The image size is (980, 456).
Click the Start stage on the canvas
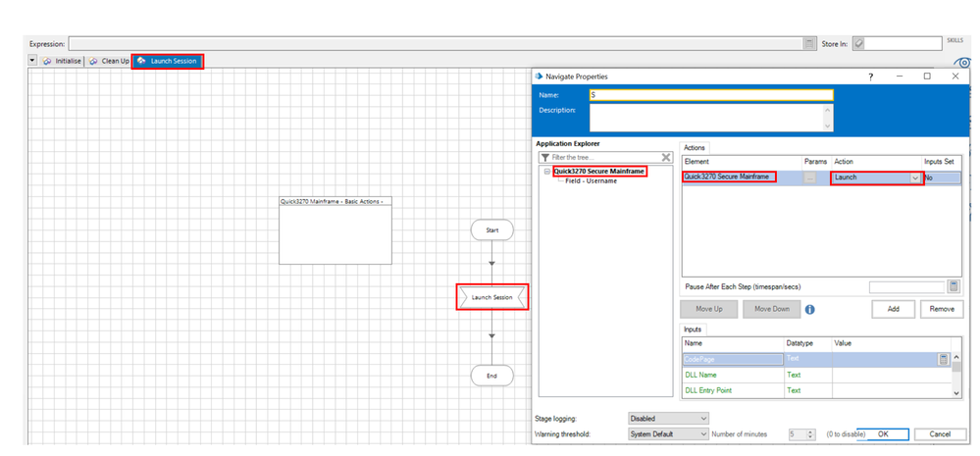491,229
